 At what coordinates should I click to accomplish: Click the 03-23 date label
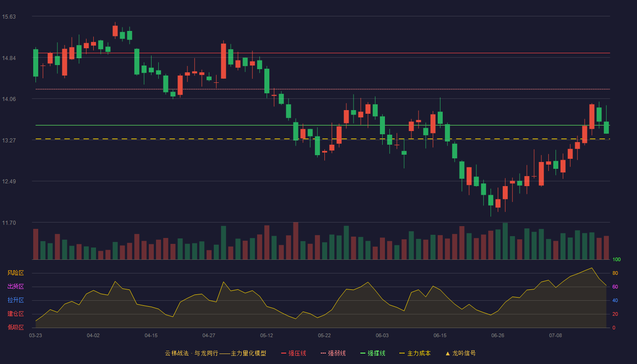[35, 335]
